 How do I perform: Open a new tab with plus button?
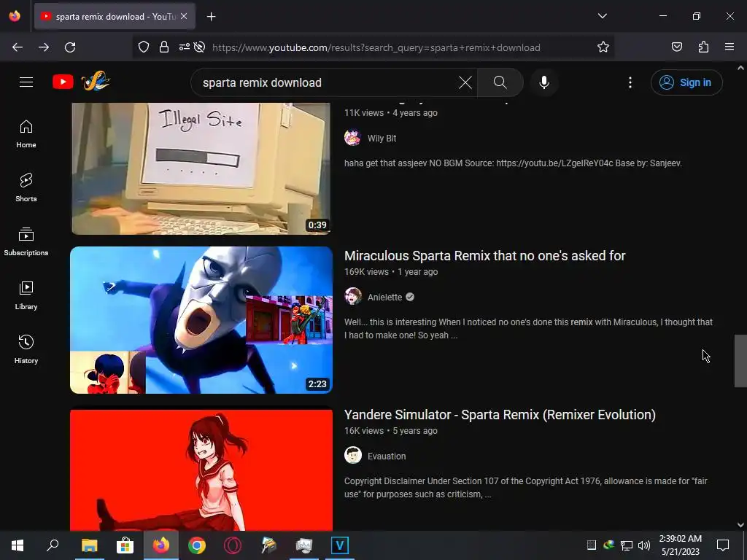[x=211, y=17]
